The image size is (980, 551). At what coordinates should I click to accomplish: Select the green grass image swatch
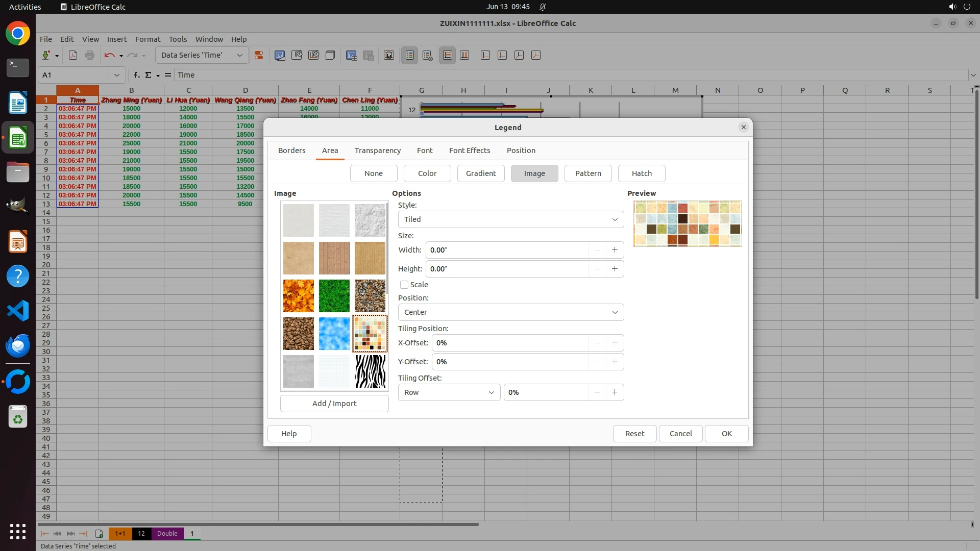334,296
